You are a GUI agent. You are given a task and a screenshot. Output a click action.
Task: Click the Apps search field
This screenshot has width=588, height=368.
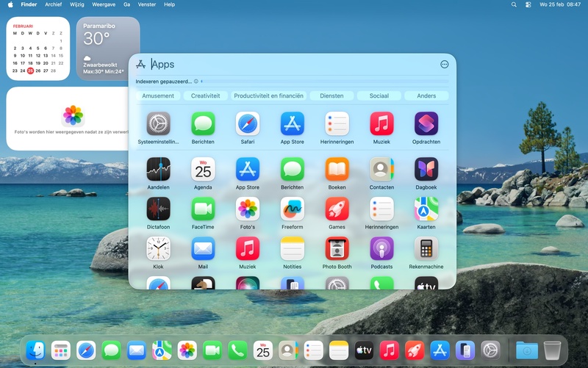(293, 65)
